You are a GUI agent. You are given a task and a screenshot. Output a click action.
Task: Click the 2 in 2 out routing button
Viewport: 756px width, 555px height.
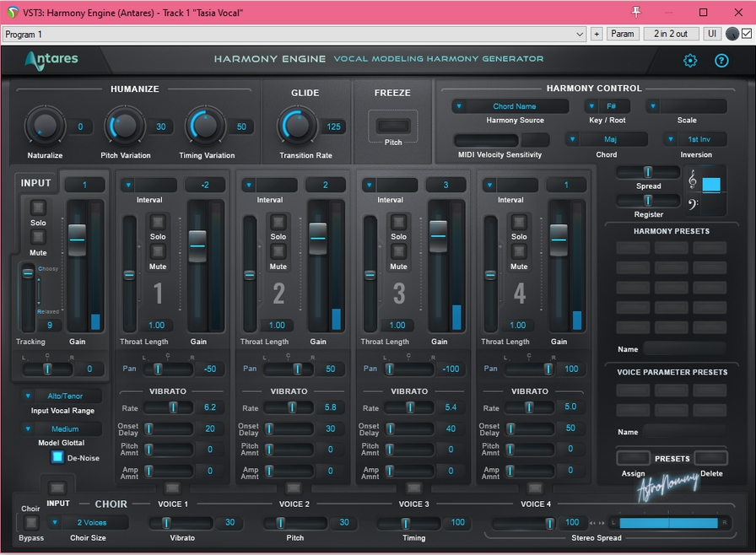tap(671, 34)
